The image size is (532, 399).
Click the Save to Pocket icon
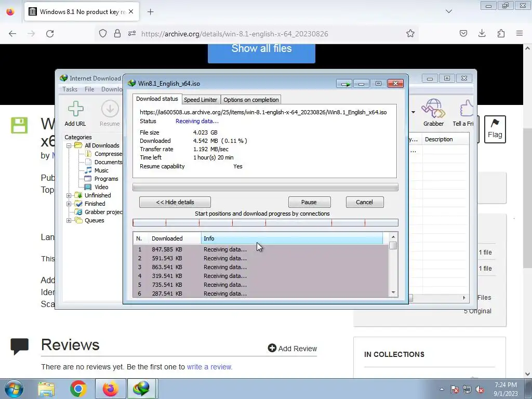(x=463, y=33)
